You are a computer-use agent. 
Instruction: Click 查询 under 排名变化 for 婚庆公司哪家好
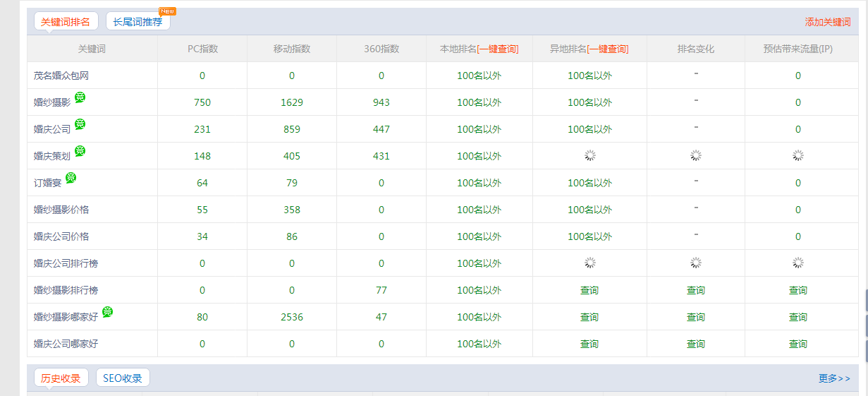(696, 344)
